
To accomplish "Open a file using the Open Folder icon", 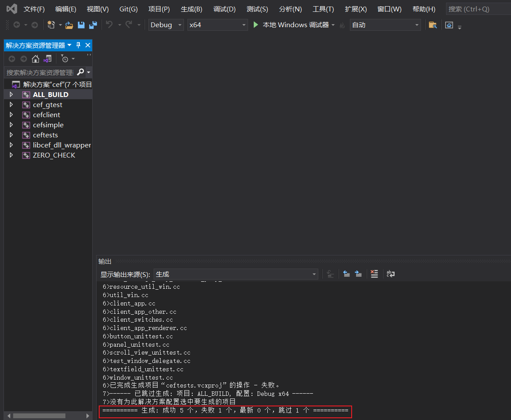I will (69, 25).
